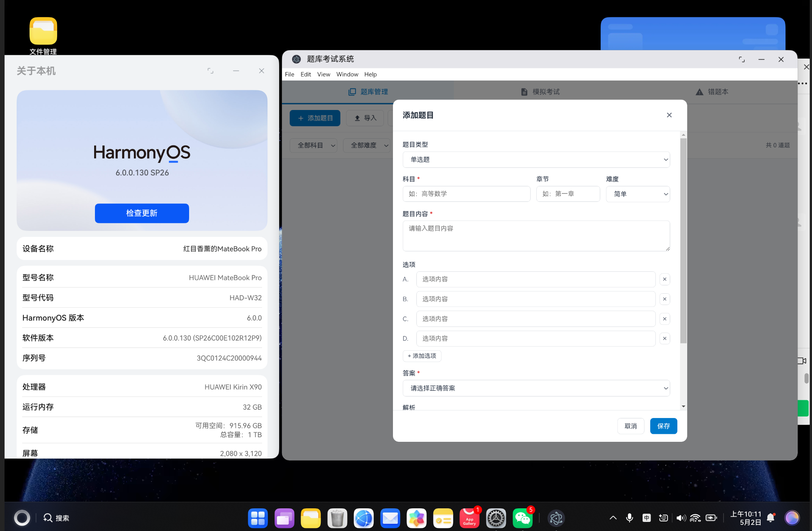Image resolution: width=812 pixels, height=531 pixels.
Task: Focus the 章节 input field
Action: pos(568,194)
